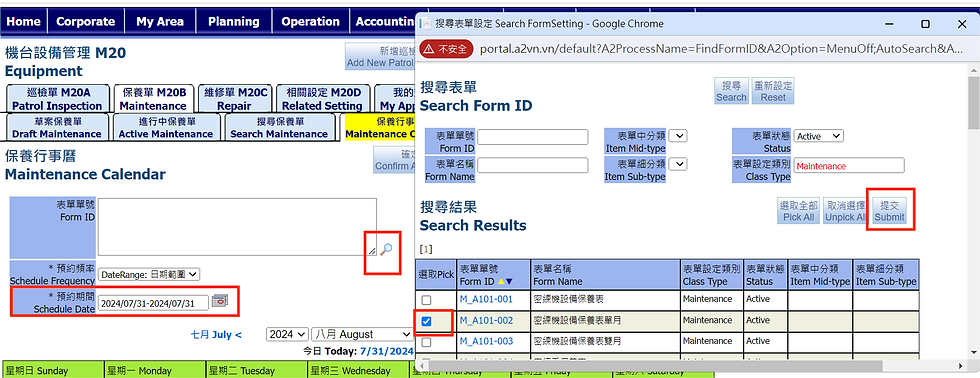The image size is (980, 378).
Task: Open form link M_A101-003
Action: pyautogui.click(x=486, y=342)
